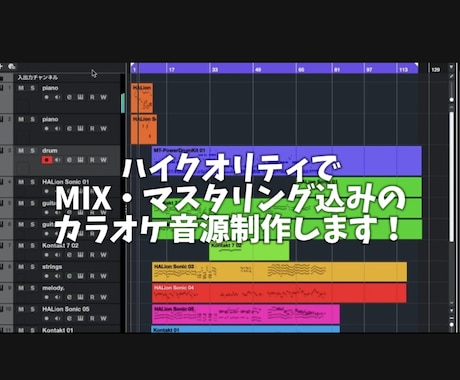The image size is (460, 380).
Task: Open instrument editor on Kontakt 7 02 track
Action: (x=80, y=255)
